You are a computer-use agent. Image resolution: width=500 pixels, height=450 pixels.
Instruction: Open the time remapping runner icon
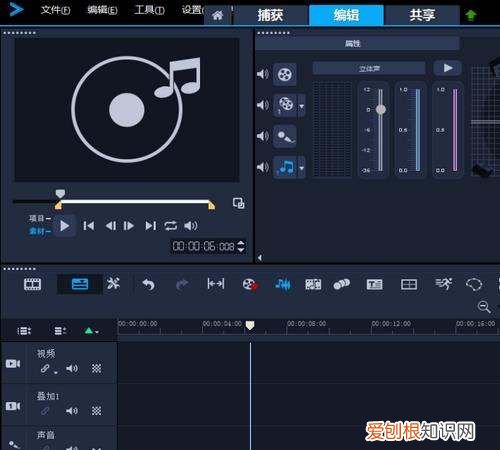pos(444,284)
